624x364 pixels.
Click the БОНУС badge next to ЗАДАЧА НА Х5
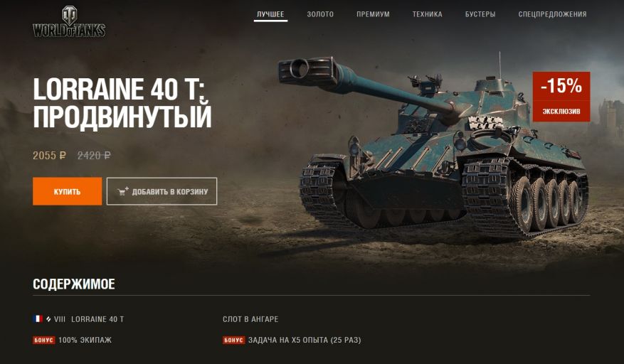[233, 340]
